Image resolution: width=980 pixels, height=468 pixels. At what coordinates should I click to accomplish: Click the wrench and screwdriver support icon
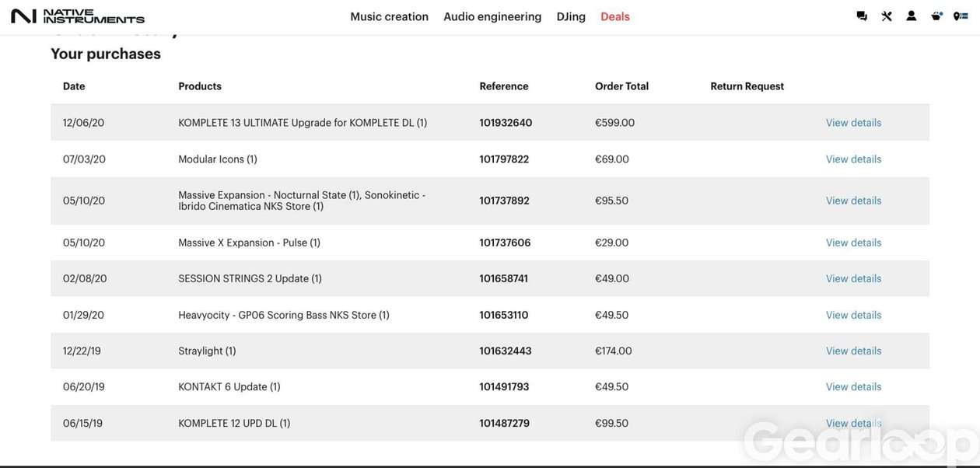click(887, 16)
